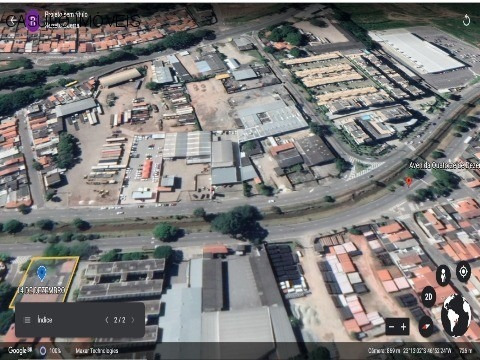Click the loading circle indicator at 100%
The width and height of the screenshot is (480, 360).
[43, 351]
